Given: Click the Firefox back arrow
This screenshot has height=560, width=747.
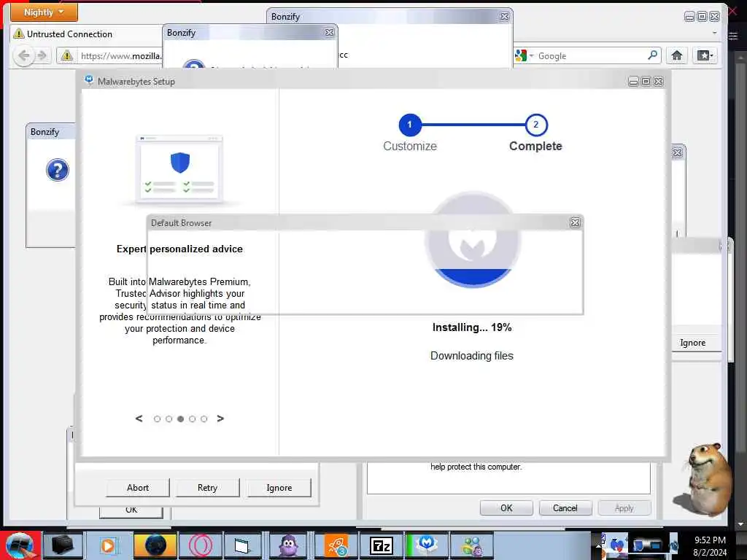Looking at the screenshot, I should [24, 55].
